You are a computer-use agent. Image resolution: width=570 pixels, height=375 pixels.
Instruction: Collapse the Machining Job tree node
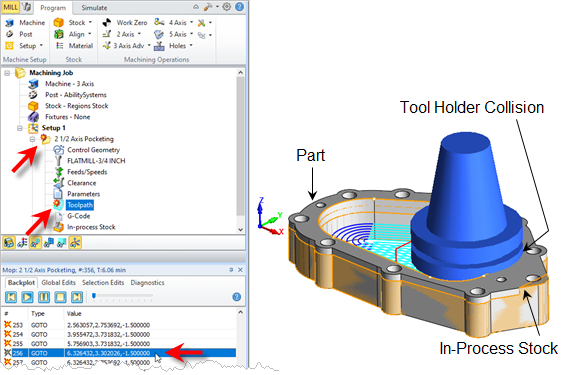tap(7, 73)
